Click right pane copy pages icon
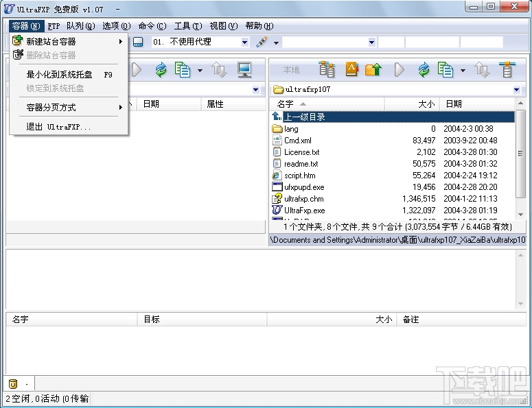 446,70
